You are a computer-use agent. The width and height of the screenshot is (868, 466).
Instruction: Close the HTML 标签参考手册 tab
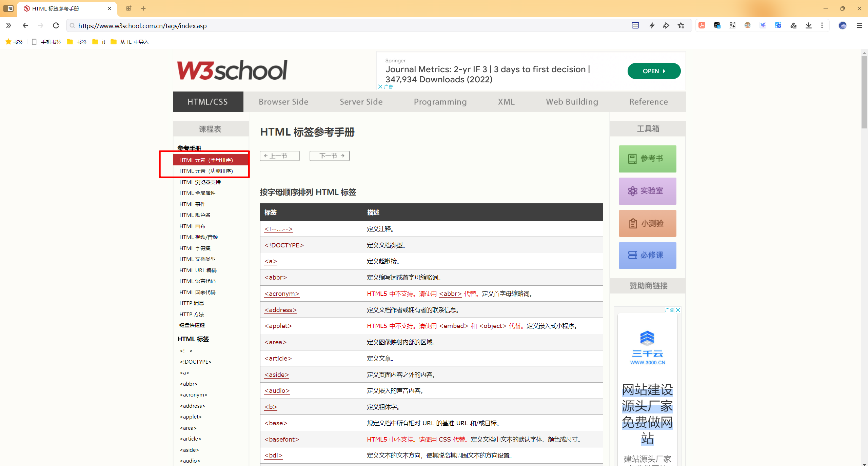(110, 8)
